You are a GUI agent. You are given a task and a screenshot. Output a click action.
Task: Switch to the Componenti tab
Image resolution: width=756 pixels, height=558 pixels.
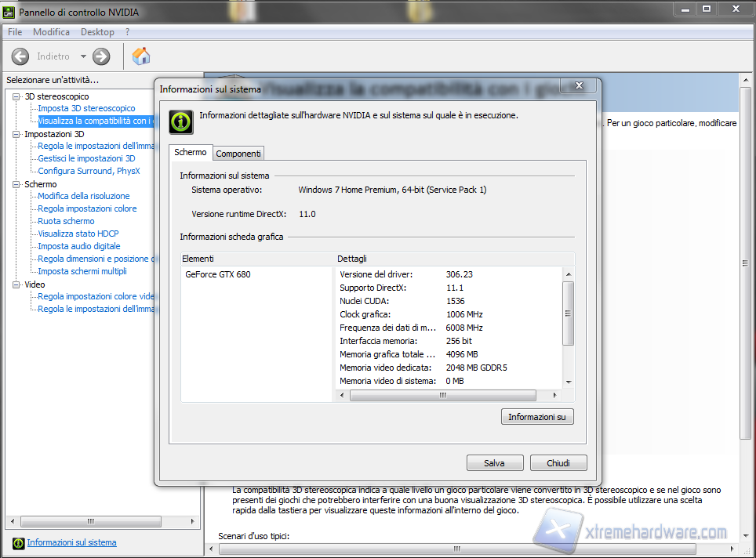click(238, 154)
